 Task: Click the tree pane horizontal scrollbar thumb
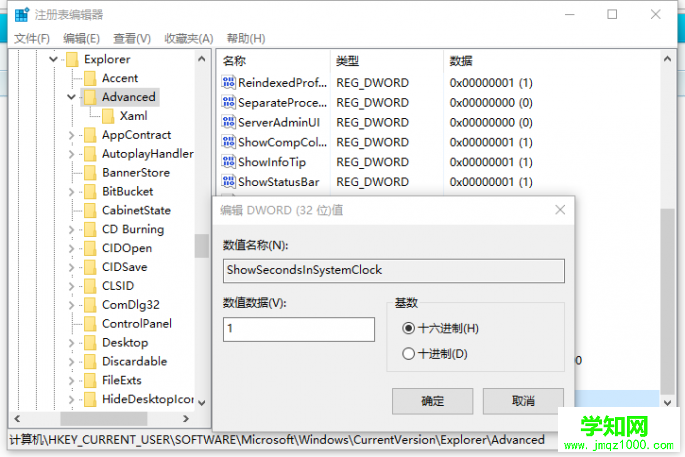coord(104,419)
